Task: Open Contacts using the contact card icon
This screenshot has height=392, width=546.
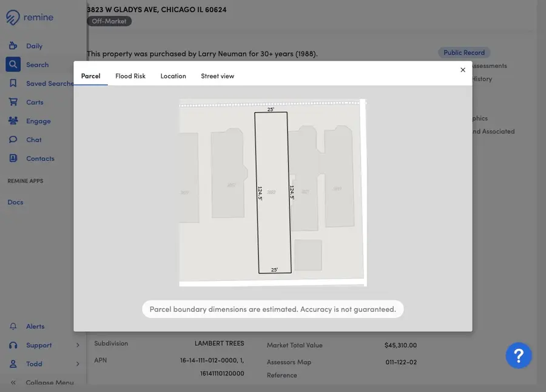Action: coord(13,158)
